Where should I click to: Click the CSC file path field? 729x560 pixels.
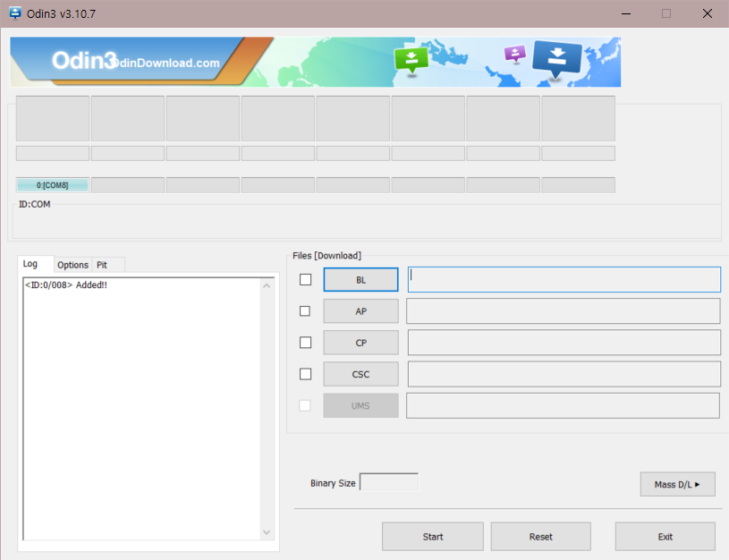pyautogui.click(x=564, y=374)
